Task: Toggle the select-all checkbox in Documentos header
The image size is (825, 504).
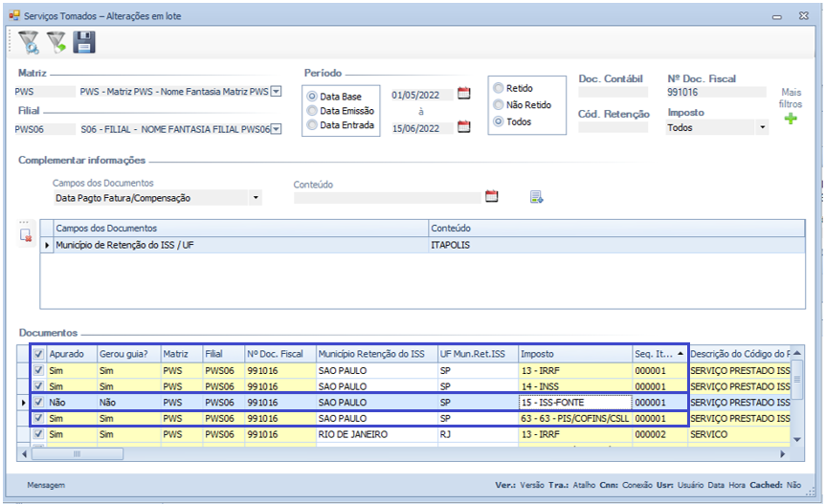Action: [38, 353]
